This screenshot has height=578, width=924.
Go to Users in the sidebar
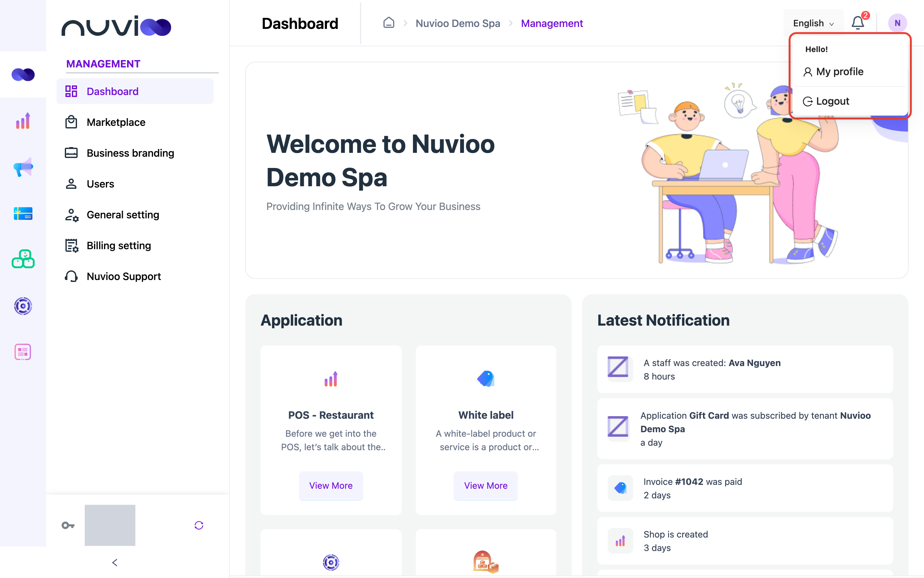(x=135, y=184)
